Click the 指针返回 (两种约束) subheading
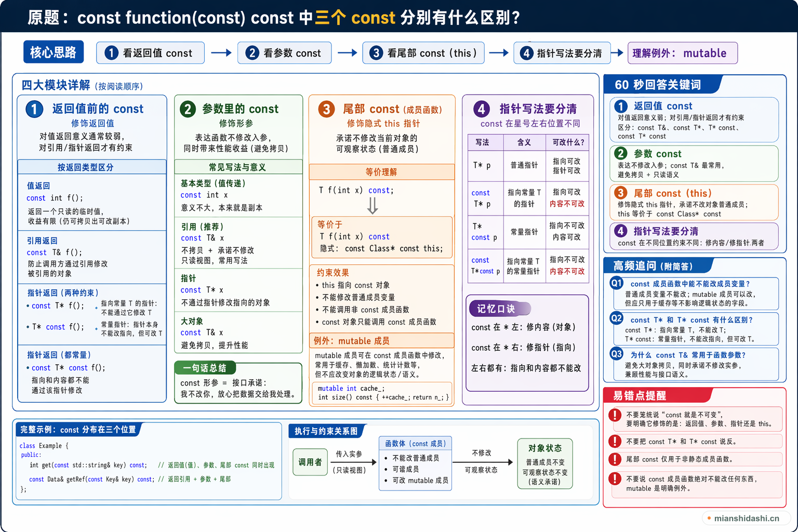 pos(63,293)
